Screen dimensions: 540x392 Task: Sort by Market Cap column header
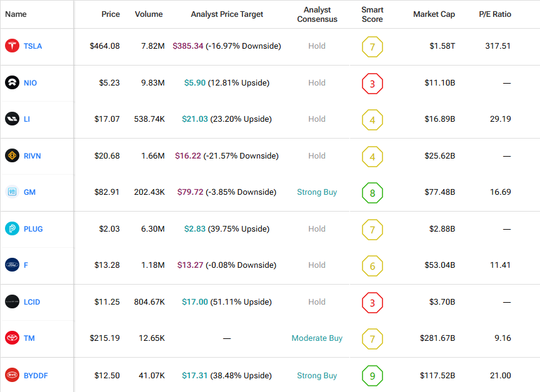tap(434, 14)
